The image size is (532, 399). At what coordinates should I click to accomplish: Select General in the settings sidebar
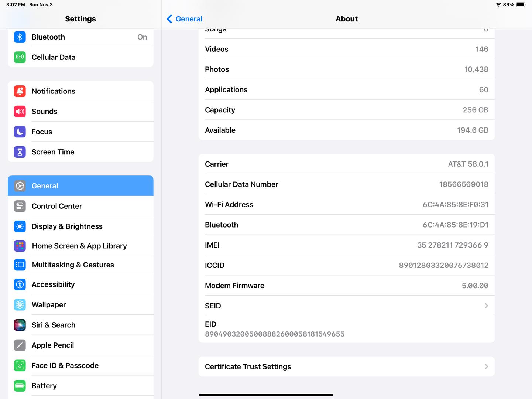tap(80, 186)
